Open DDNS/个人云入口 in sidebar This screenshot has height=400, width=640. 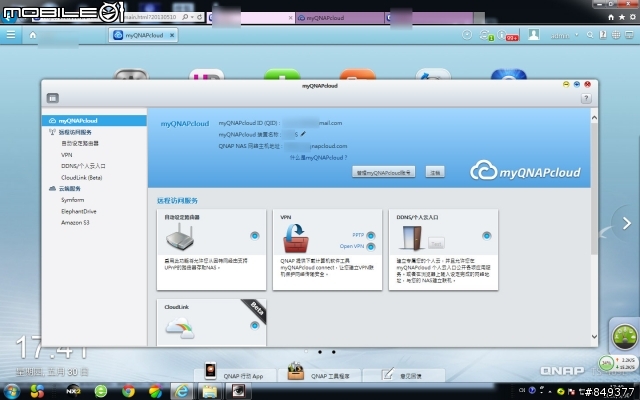click(x=83, y=166)
